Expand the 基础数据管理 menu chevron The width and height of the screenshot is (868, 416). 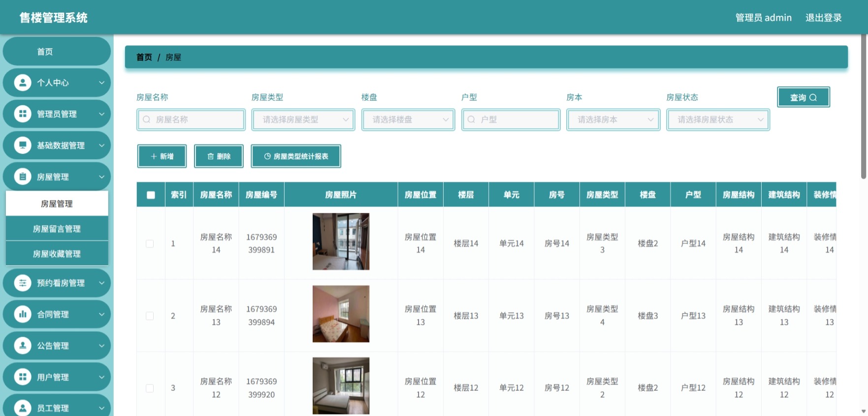[101, 145]
